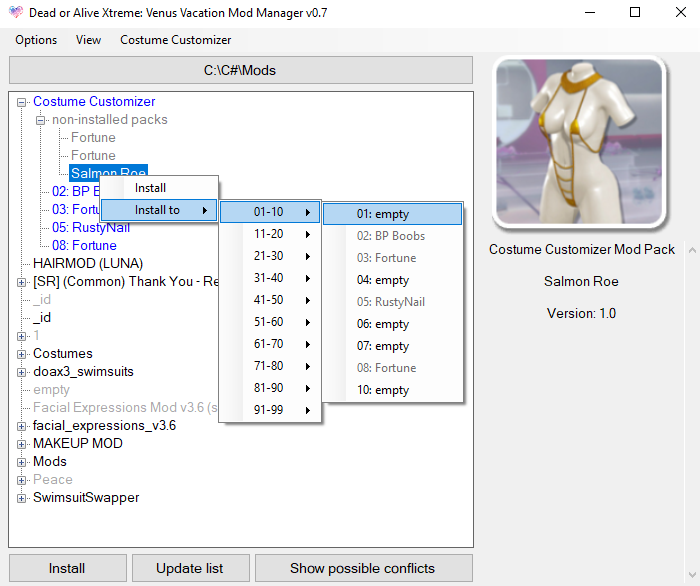
Task: Expand the Peace tree node
Action: [21, 481]
